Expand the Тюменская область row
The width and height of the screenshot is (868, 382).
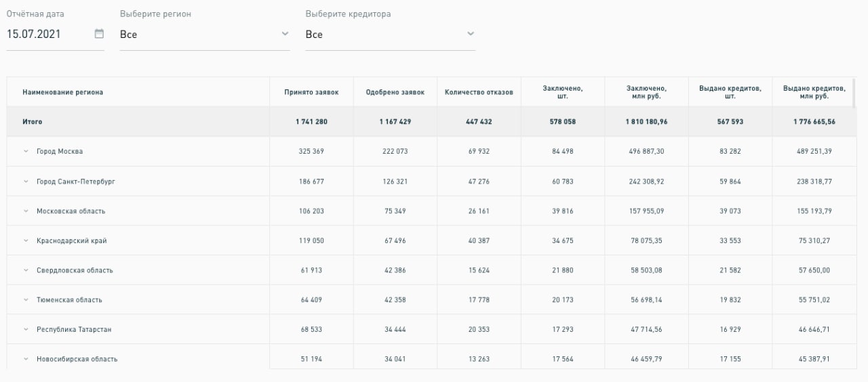[x=26, y=300]
